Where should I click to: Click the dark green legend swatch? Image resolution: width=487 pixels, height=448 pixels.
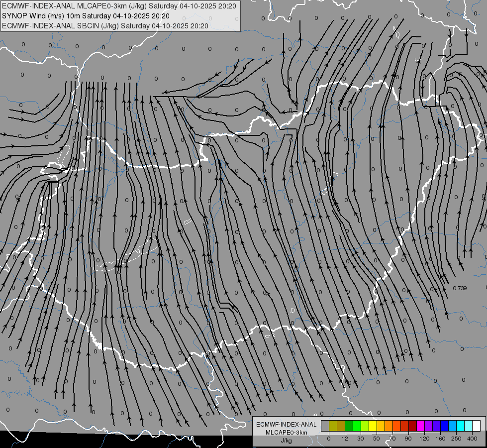pyautogui.click(x=349, y=426)
